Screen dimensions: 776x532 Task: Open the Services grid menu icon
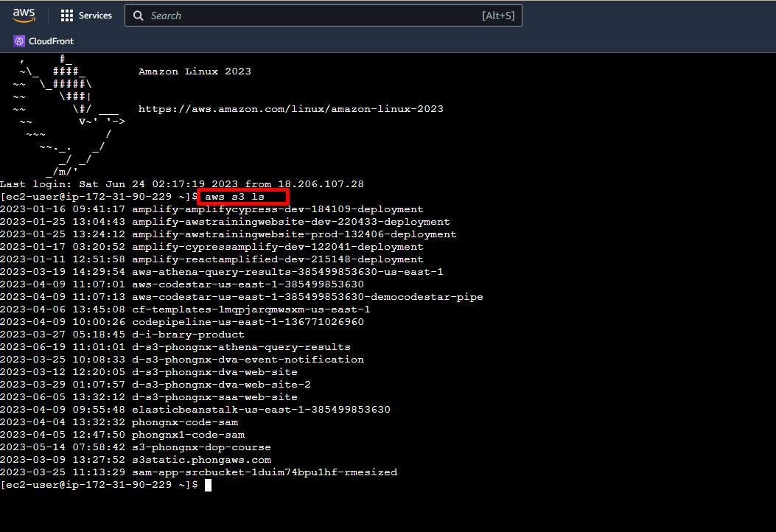[67, 15]
